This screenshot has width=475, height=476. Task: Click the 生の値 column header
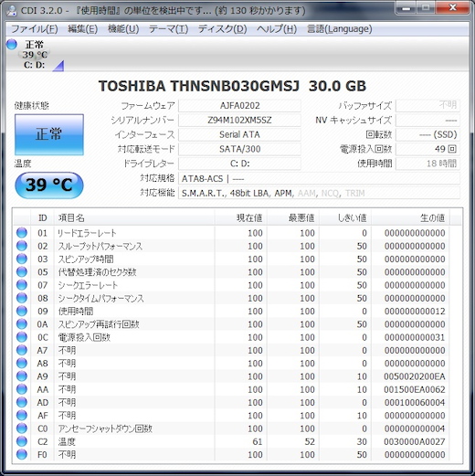(410, 217)
